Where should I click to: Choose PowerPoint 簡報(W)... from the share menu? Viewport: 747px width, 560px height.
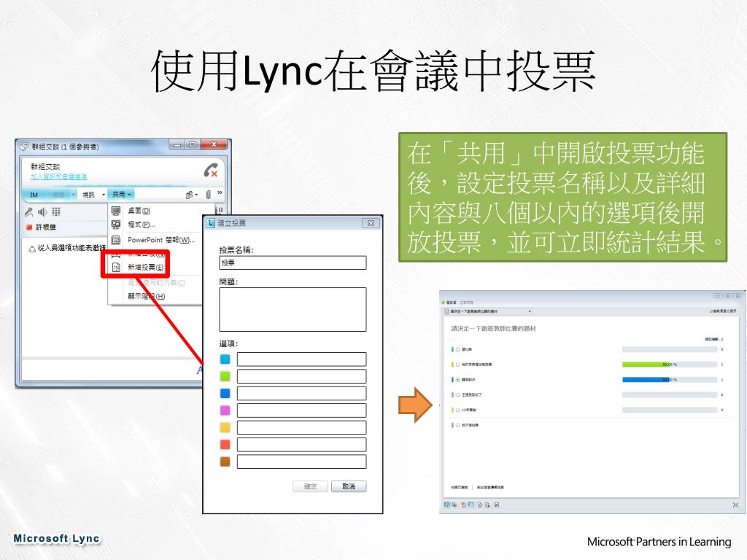click(x=161, y=240)
